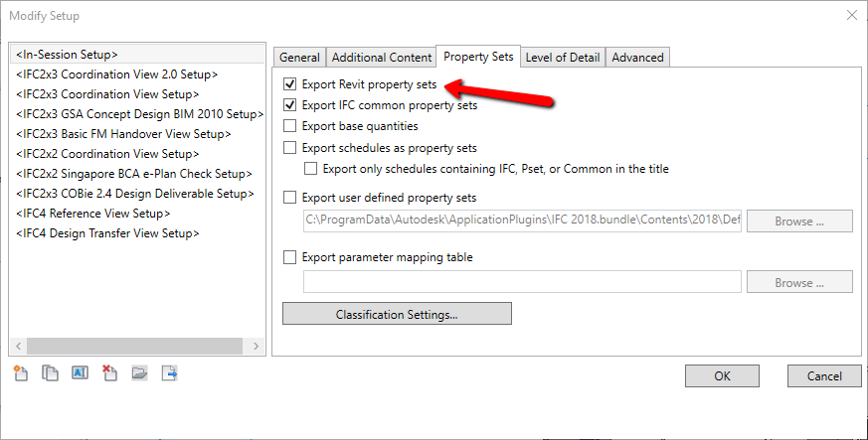The height and width of the screenshot is (440, 868).
Task: Click the parameter mapping table path field
Action: (522, 282)
